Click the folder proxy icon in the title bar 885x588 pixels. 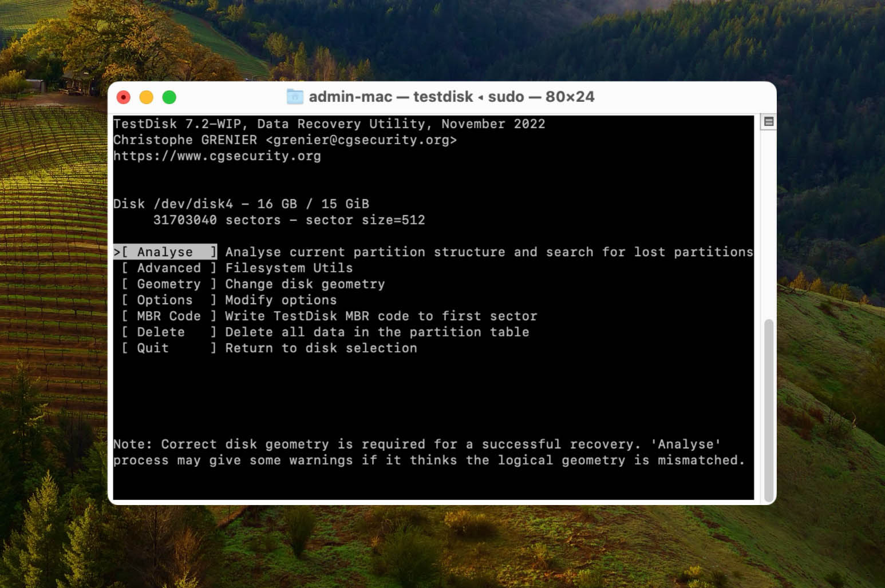click(x=294, y=97)
